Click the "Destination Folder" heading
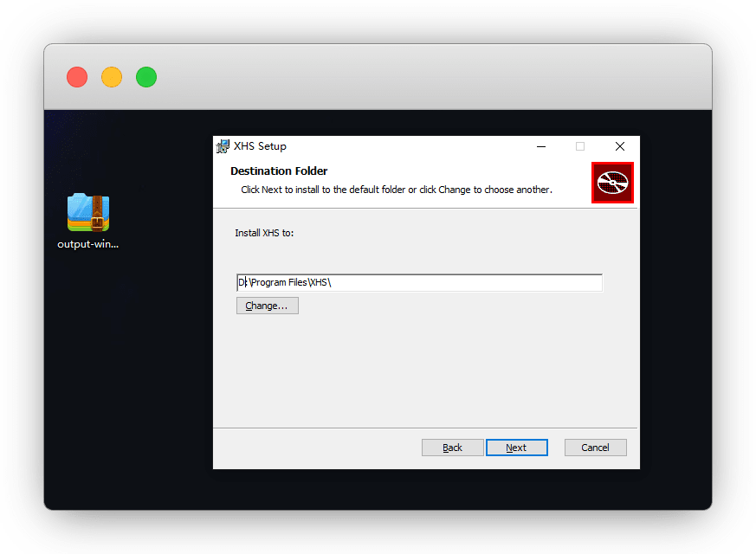This screenshot has width=756, height=554. 279,171
